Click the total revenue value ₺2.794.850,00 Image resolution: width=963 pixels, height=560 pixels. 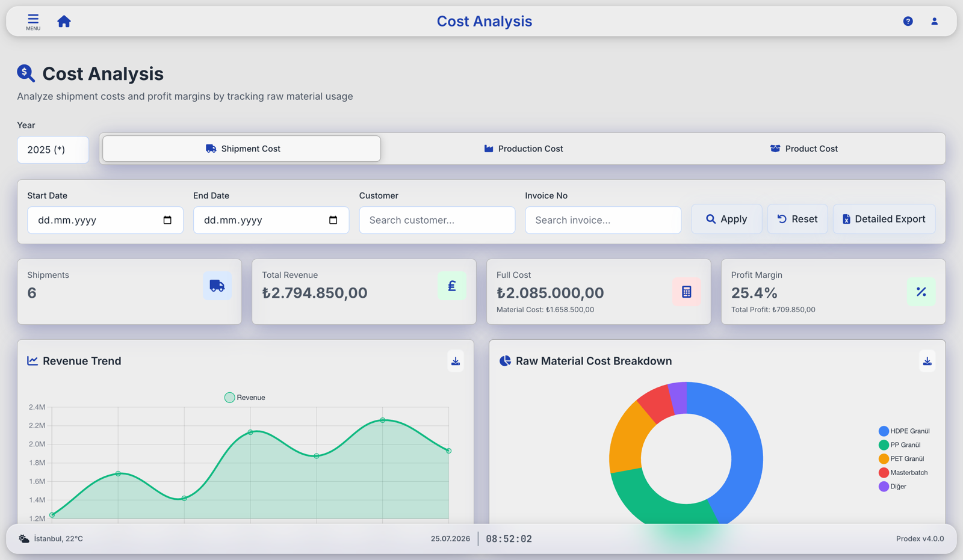point(314,293)
